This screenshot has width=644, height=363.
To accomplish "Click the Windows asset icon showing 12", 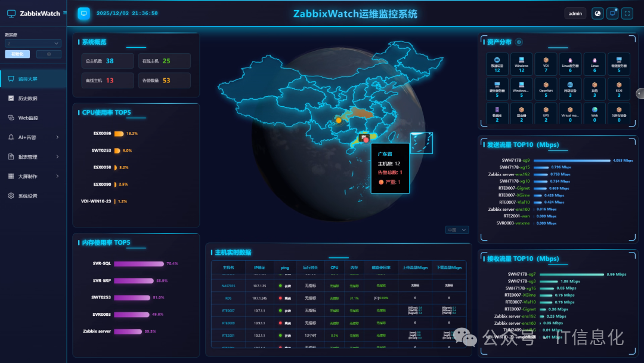I will tap(521, 63).
